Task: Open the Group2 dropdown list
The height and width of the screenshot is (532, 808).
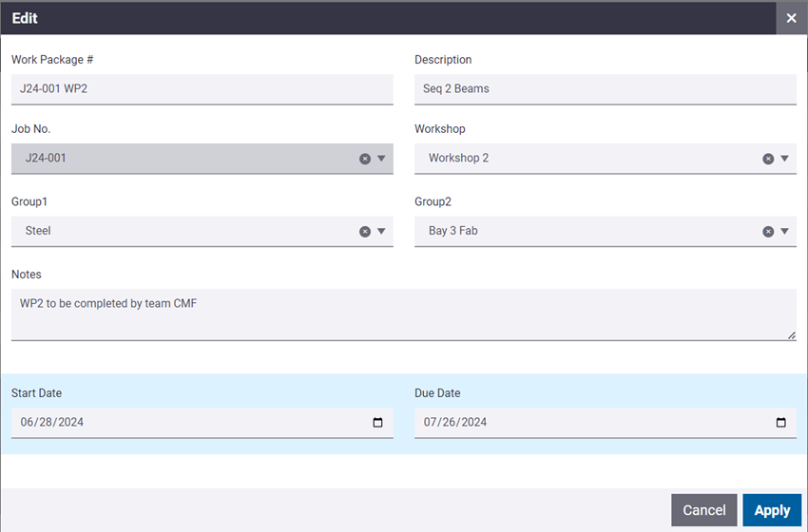Action: click(x=784, y=231)
